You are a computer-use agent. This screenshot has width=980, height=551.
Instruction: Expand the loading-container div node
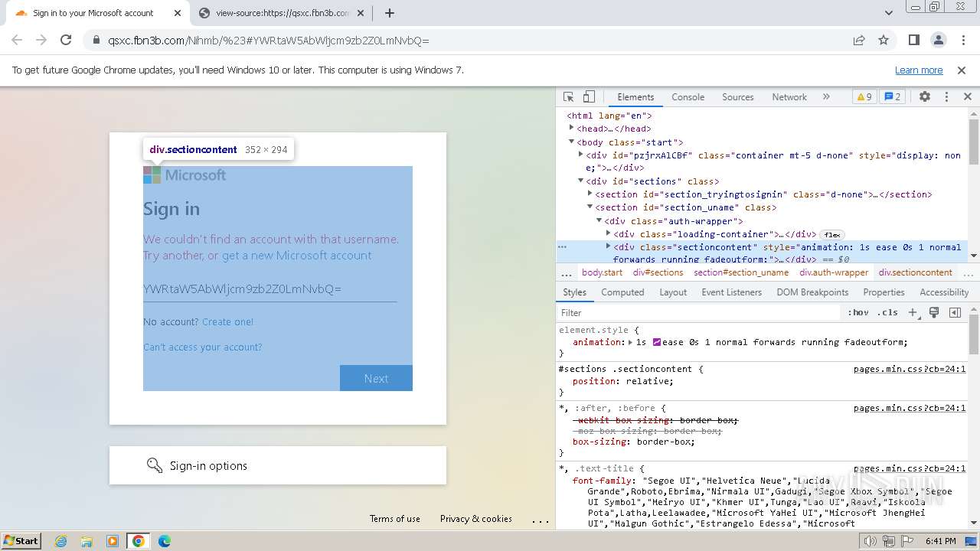608,233
